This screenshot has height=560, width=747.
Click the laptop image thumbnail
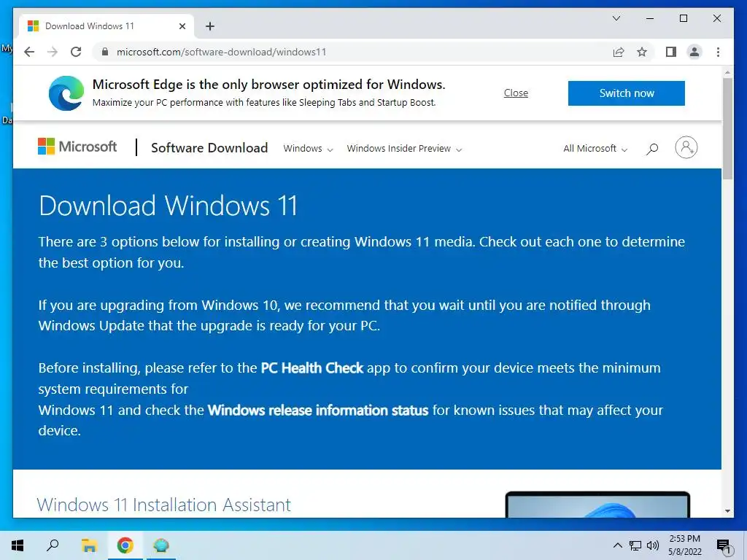pos(597,505)
